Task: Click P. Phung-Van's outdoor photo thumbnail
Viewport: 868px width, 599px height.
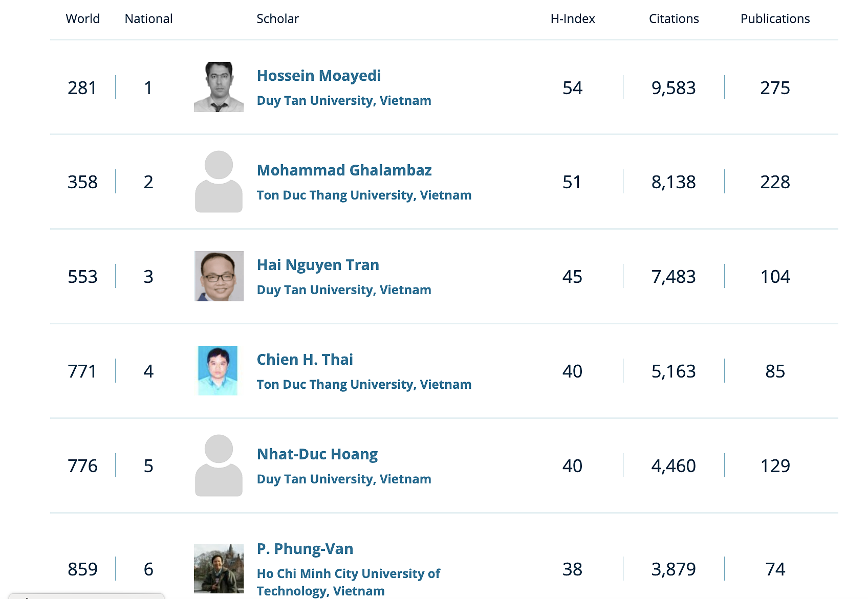Action: point(219,568)
